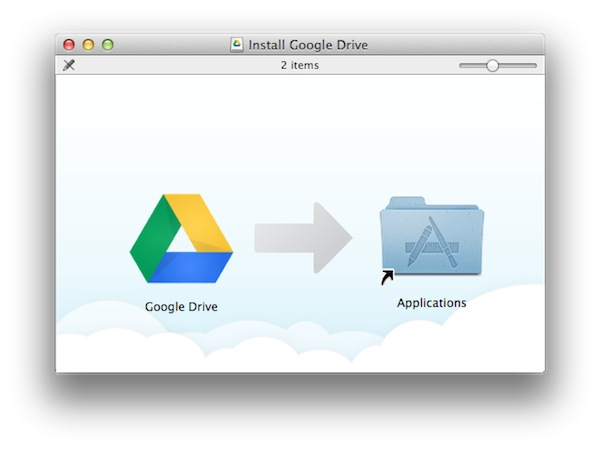Select the Google Drive app icon
Screen dimensions: 600x449
point(181,238)
